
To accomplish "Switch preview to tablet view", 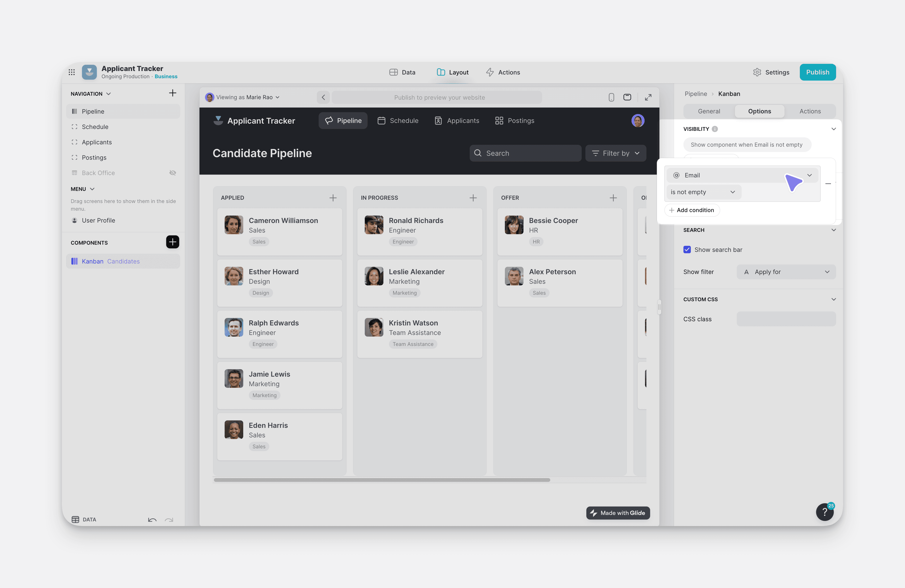I will pyautogui.click(x=627, y=97).
